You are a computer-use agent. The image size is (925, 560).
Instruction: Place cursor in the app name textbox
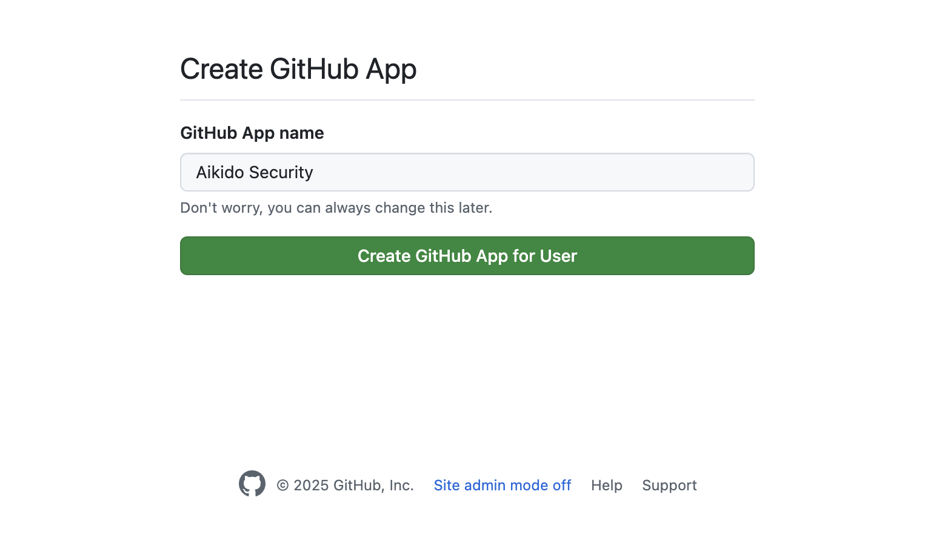(x=467, y=172)
